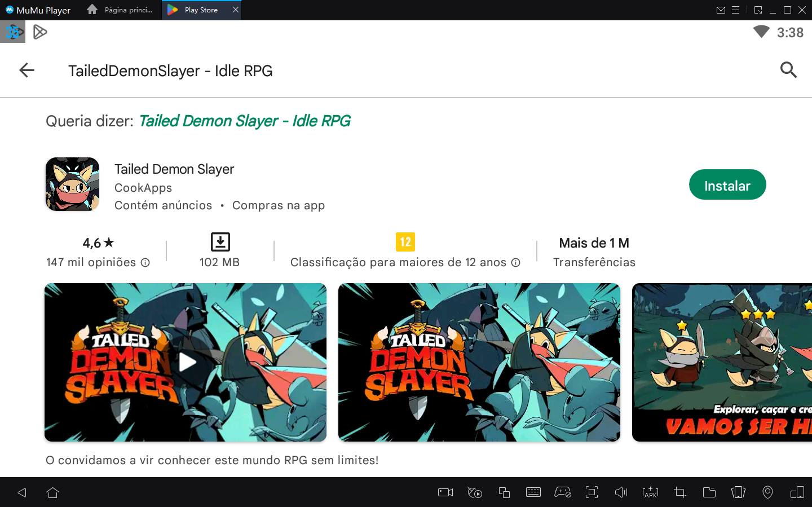View the second game screenshot thumbnail

click(479, 363)
